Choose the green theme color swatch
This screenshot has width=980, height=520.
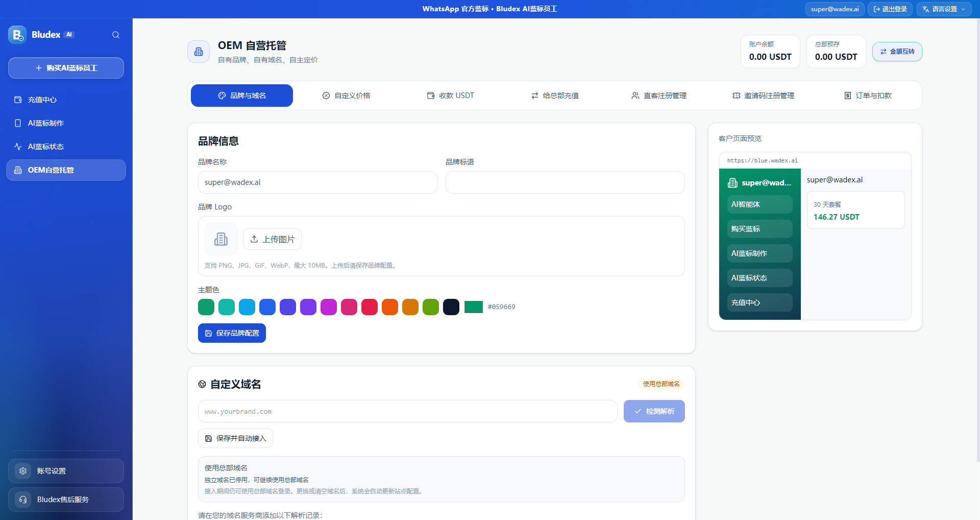click(x=206, y=307)
